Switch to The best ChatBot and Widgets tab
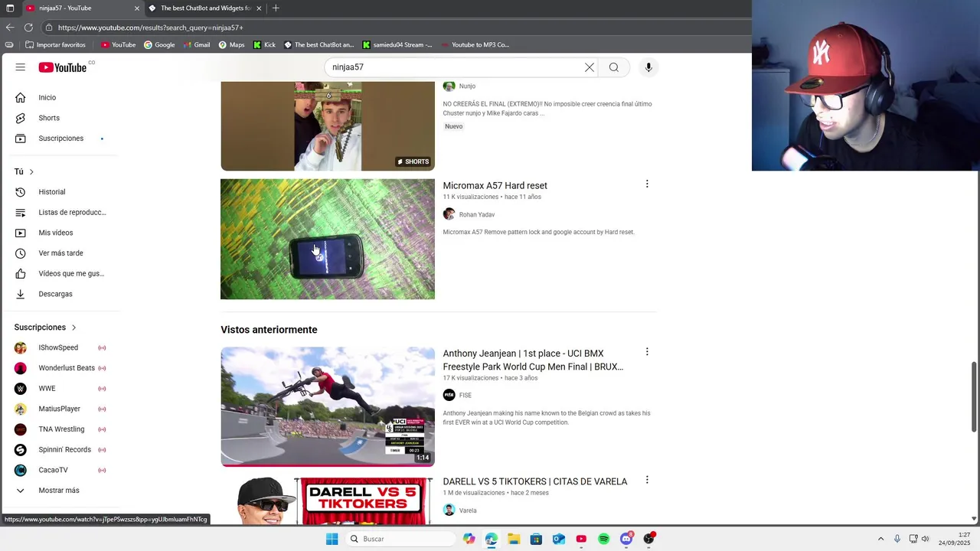Viewport: 980px width, 551px height. tap(205, 8)
